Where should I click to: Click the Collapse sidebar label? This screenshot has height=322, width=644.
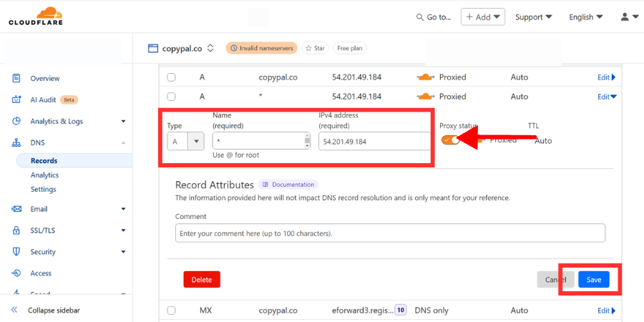[x=54, y=310]
